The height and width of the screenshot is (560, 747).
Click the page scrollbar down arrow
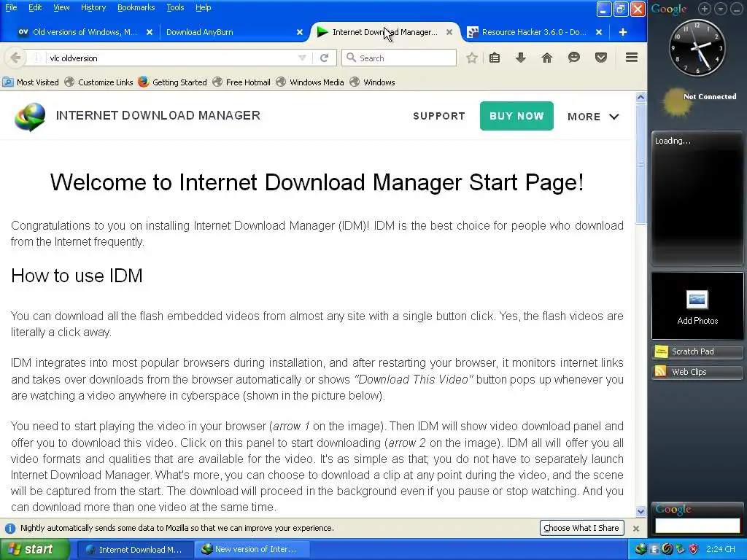(x=640, y=511)
